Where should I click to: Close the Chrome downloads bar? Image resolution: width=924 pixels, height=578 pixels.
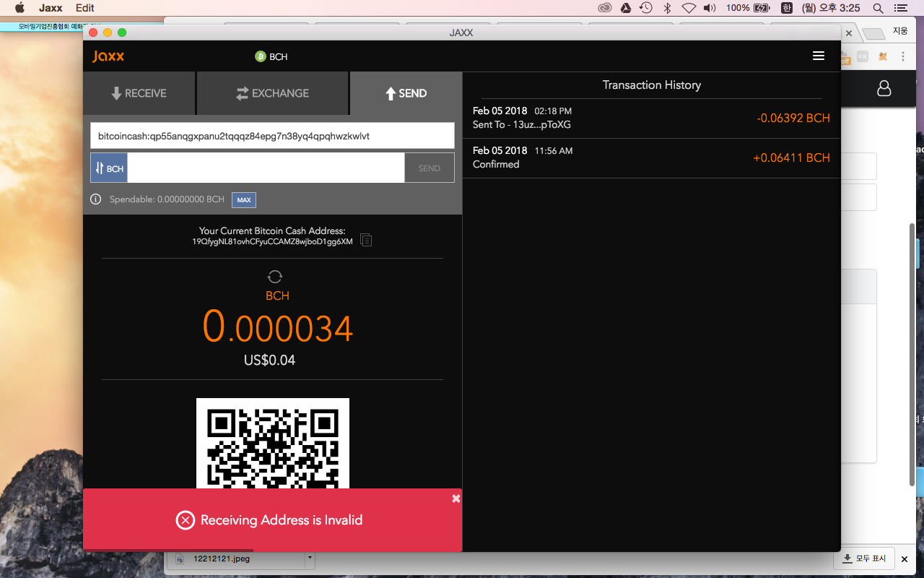pyautogui.click(x=905, y=559)
